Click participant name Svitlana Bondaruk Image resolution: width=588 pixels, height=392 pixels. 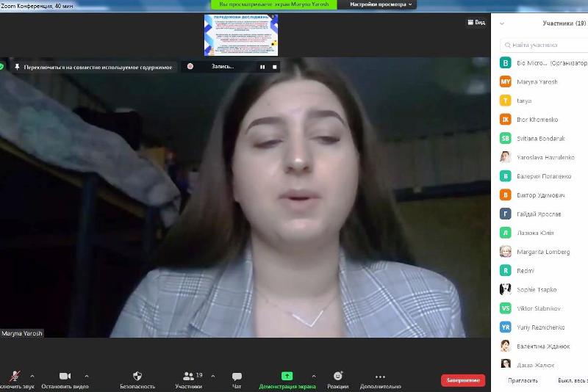(x=541, y=138)
